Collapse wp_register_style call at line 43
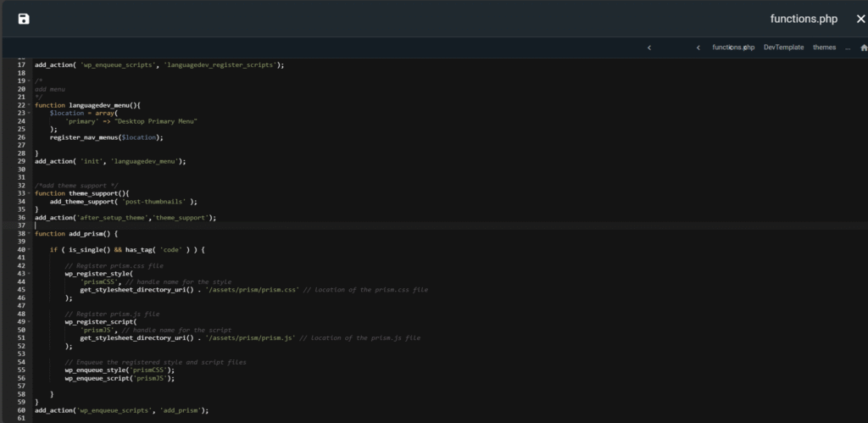The width and height of the screenshot is (868, 423). (30, 274)
